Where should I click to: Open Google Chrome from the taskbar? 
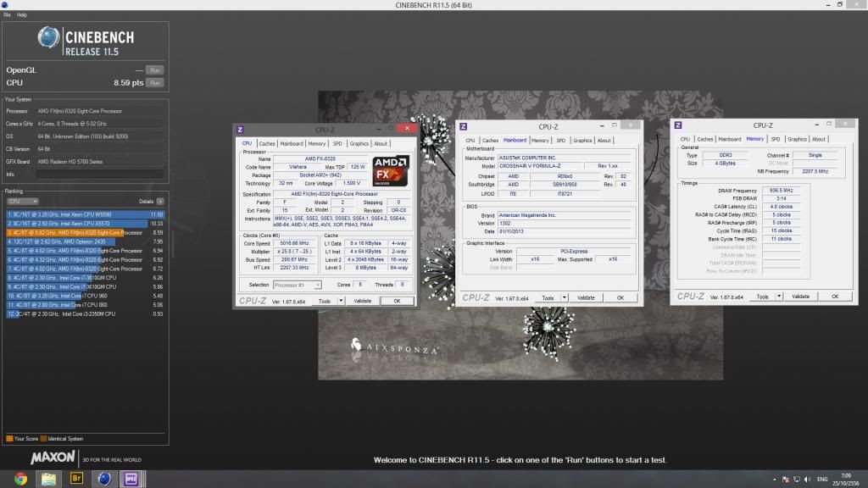20,479
